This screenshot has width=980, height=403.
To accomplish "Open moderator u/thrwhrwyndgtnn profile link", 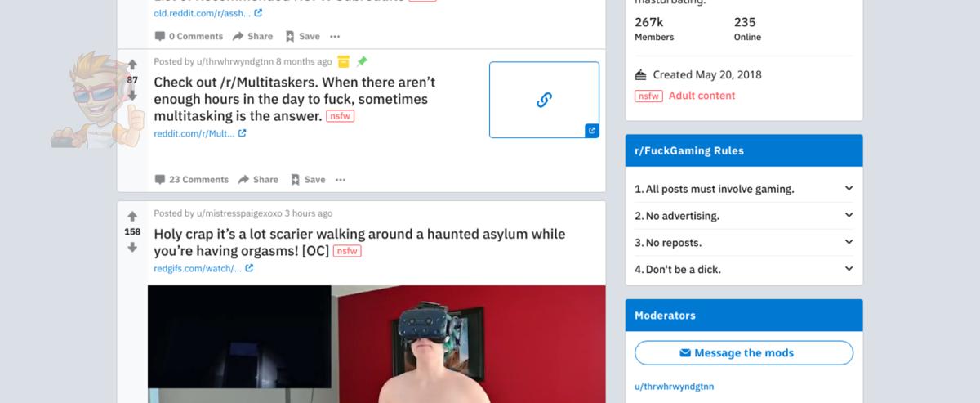I will [x=675, y=387].
